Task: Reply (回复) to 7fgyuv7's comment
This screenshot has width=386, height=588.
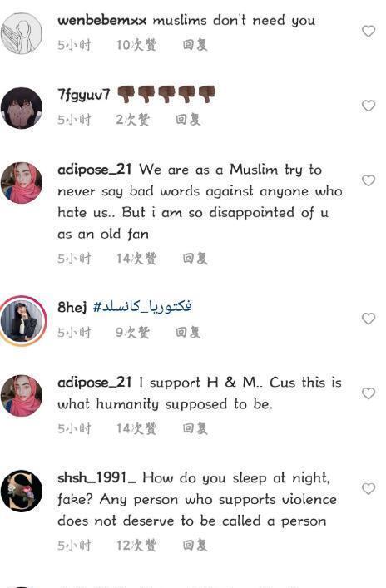Action: (x=188, y=120)
